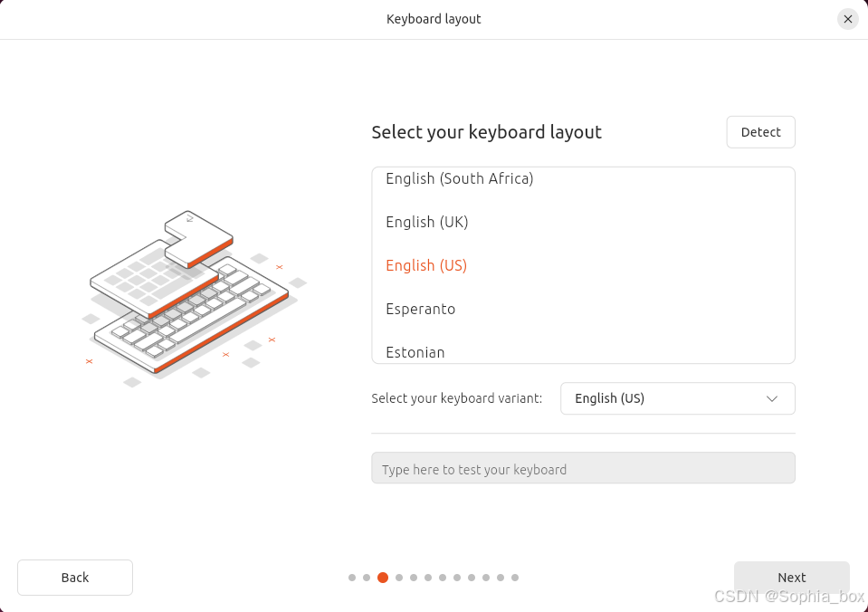Click the Detect keyboard layout button
This screenshot has width=868, height=612.
(x=760, y=132)
